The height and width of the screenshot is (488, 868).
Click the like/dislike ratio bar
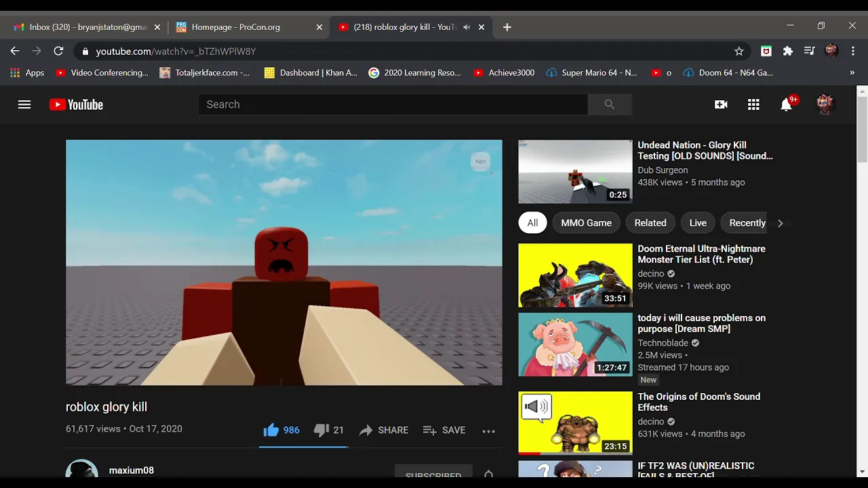click(x=304, y=447)
